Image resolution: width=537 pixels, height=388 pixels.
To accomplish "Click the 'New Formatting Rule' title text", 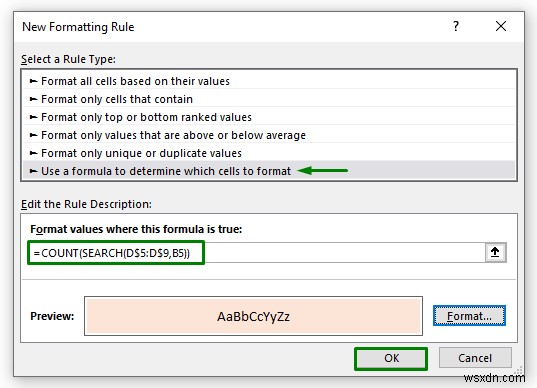I will 78,27.
